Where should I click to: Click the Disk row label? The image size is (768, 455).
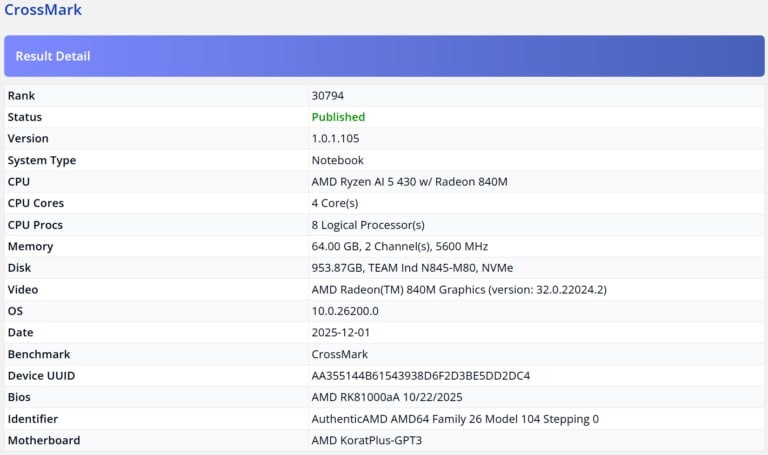(19, 268)
